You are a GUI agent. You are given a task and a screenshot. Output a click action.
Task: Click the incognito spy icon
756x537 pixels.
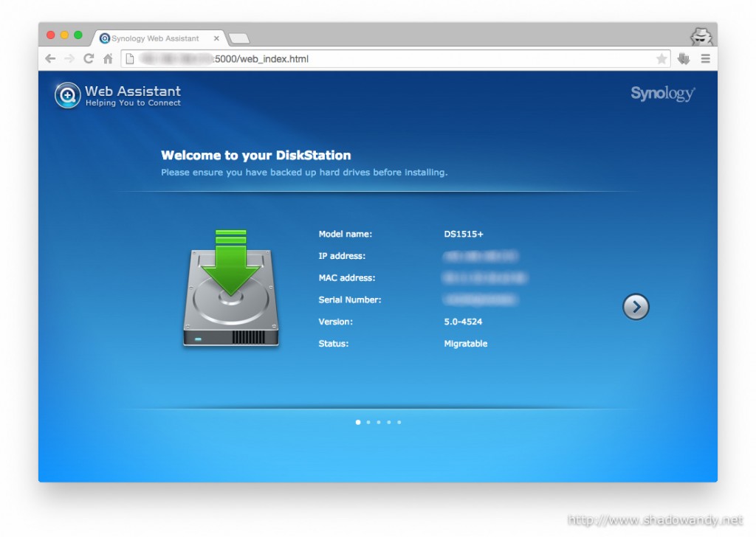tap(701, 36)
